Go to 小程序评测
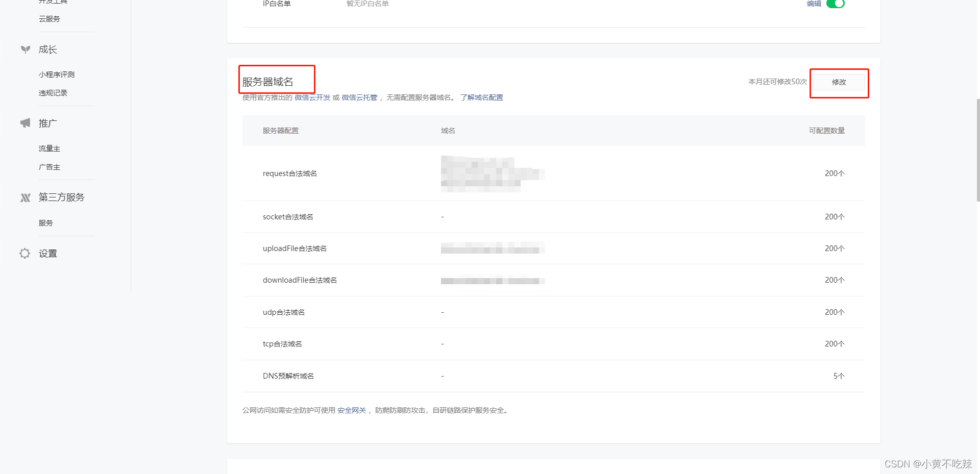Viewport: 980px width, 474px height. tap(57, 74)
